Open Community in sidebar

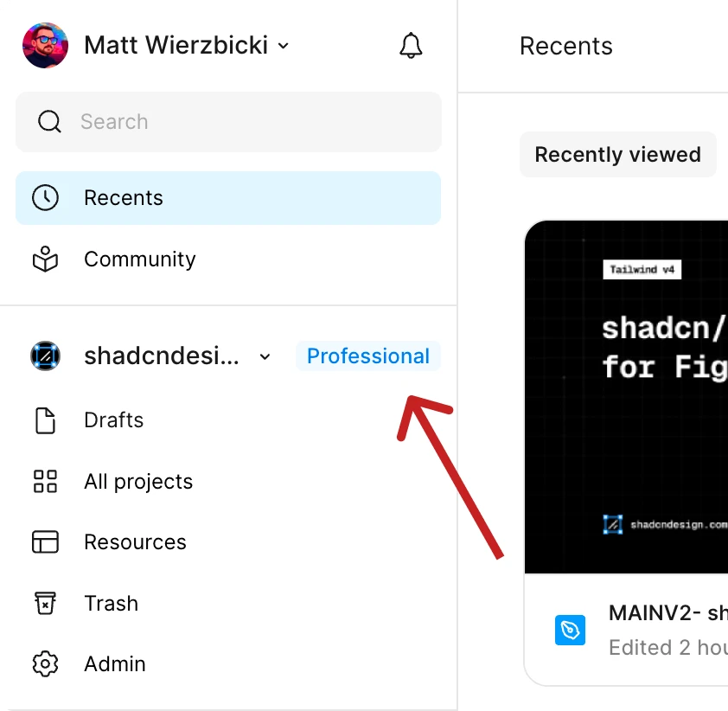click(228, 259)
